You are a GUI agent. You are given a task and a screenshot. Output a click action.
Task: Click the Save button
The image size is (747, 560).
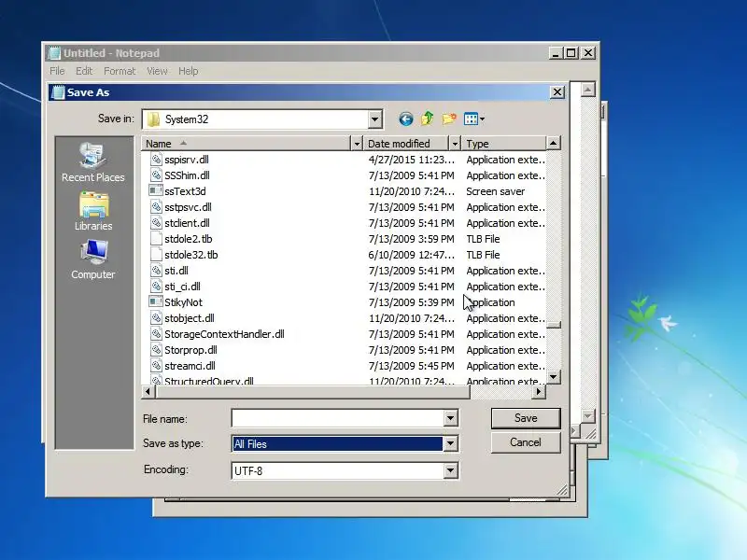[x=526, y=418]
